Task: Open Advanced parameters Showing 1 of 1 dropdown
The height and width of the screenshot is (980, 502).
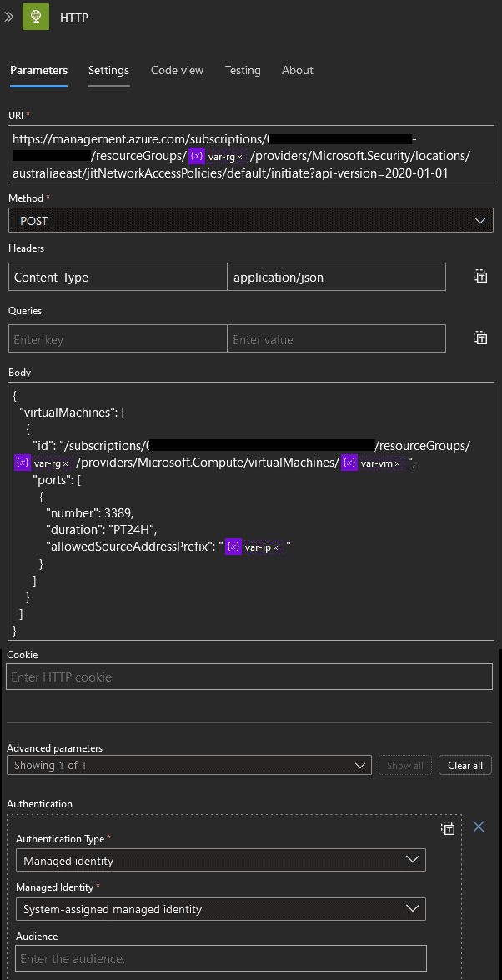Action: pyautogui.click(x=189, y=765)
